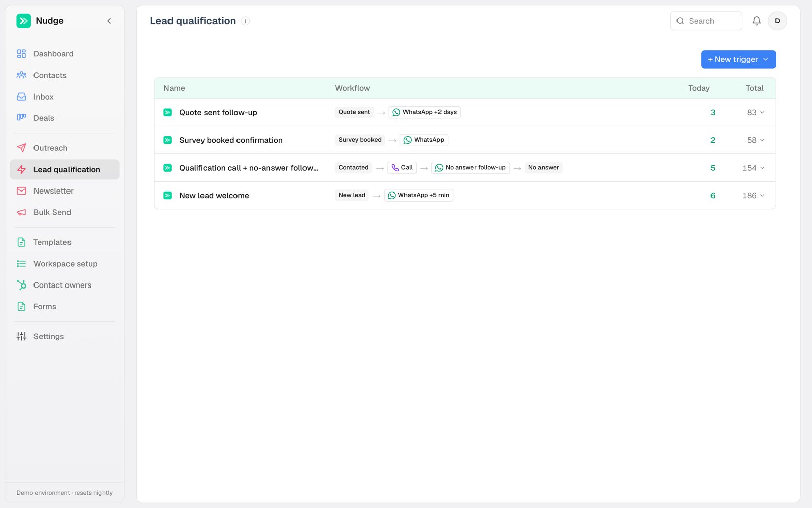This screenshot has width=812, height=508.
Task: Click today count 5 for Qualification call
Action: tap(713, 168)
